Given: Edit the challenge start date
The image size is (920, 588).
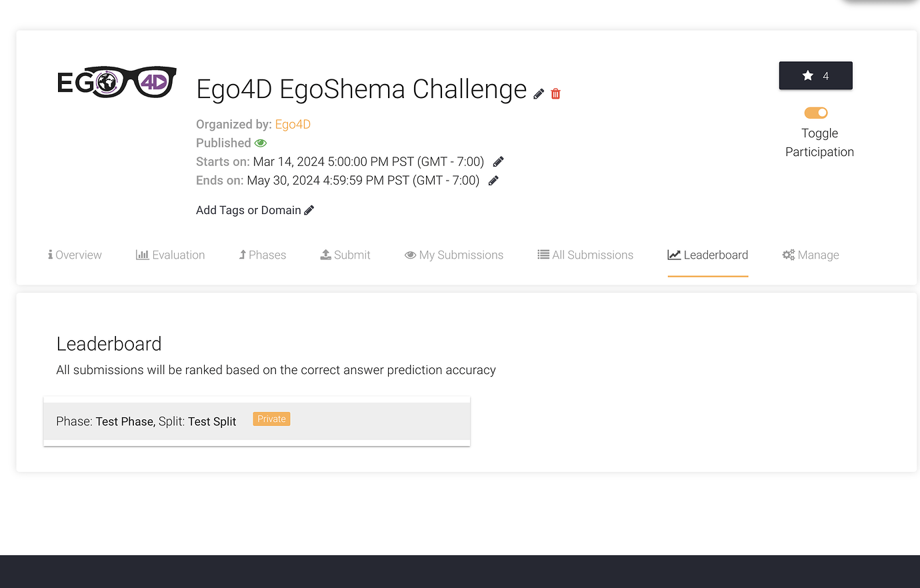Looking at the screenshot, I should pyautogui.click(x=497, y=161).
